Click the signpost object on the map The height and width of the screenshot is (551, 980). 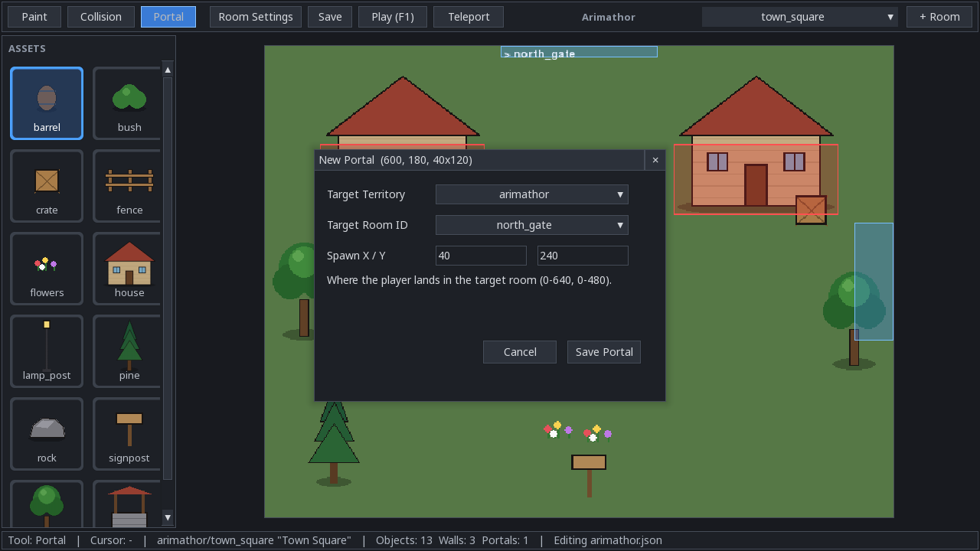[x=589, y=475]
